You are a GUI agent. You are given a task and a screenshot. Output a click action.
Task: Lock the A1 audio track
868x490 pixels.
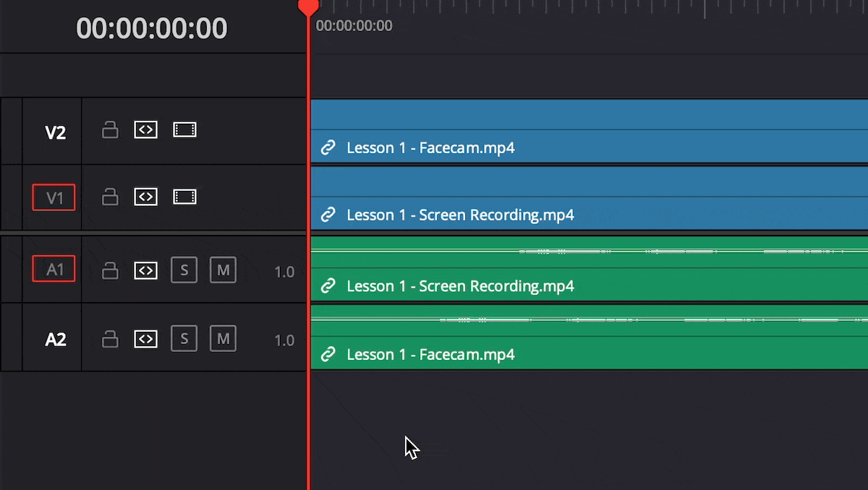(x=110, y=270)
